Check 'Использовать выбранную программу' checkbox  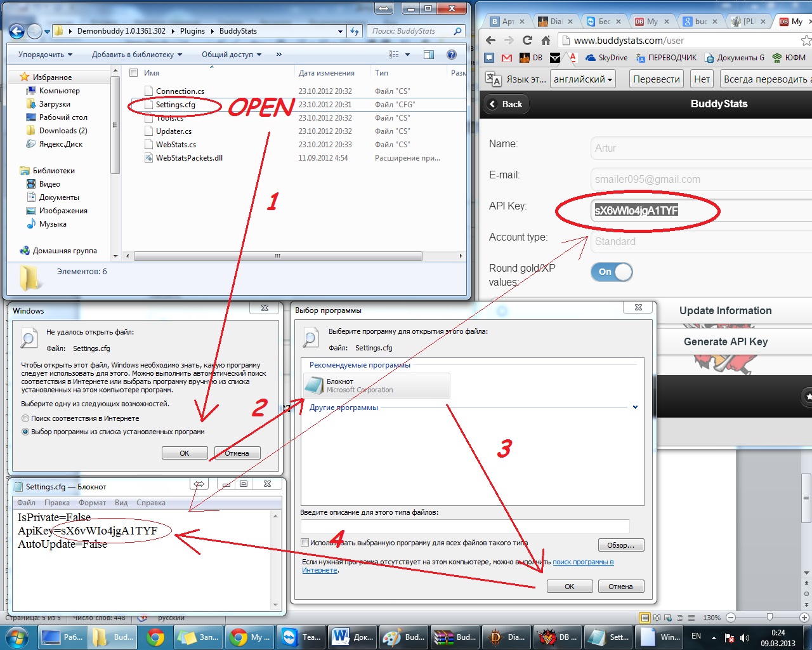pyautogui.click(x=305, y=543)
